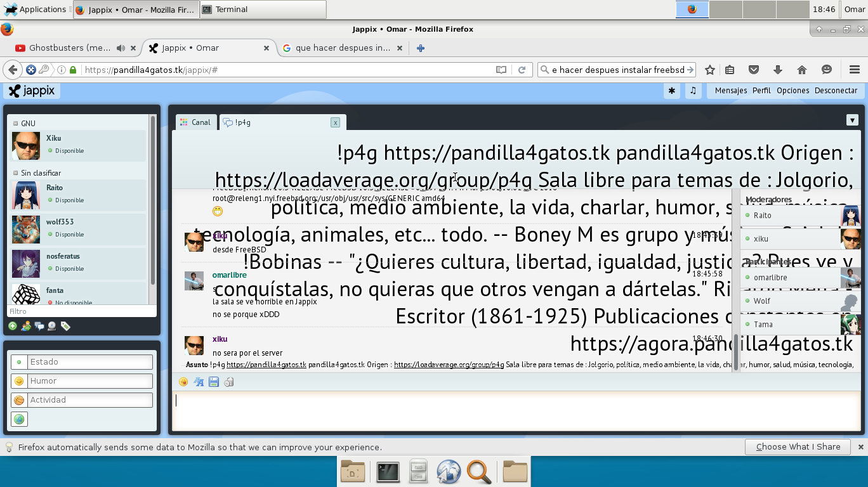Open the text style formatting icon
This screenshot has height=487, width=868.
[x=199, y=382]
